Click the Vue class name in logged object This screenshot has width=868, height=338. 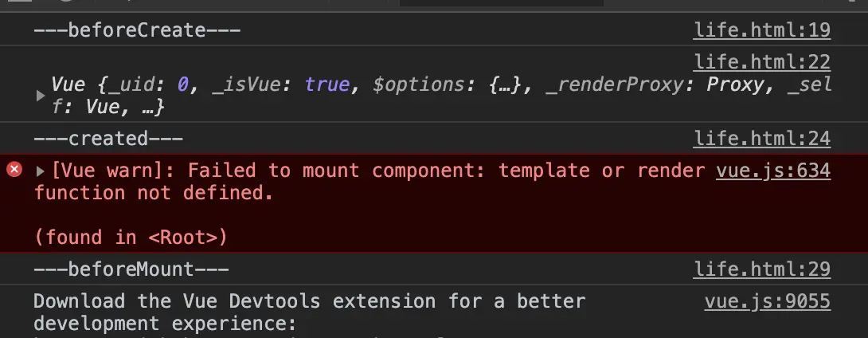68,84
